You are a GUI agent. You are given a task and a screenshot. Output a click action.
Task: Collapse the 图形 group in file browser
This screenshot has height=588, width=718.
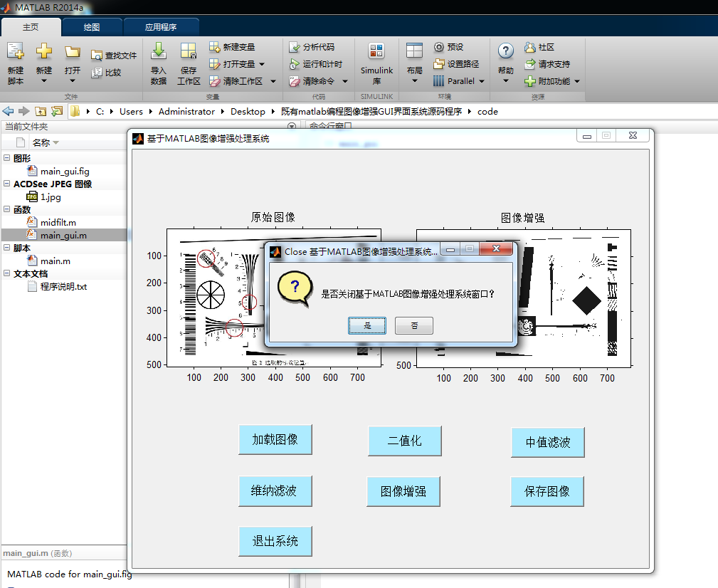coord(7,158)
